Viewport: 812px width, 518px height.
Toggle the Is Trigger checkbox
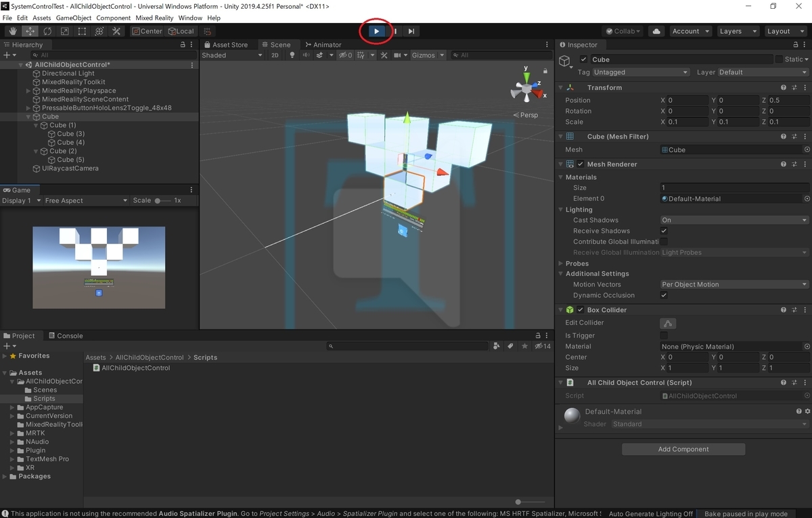click(664, 335)
